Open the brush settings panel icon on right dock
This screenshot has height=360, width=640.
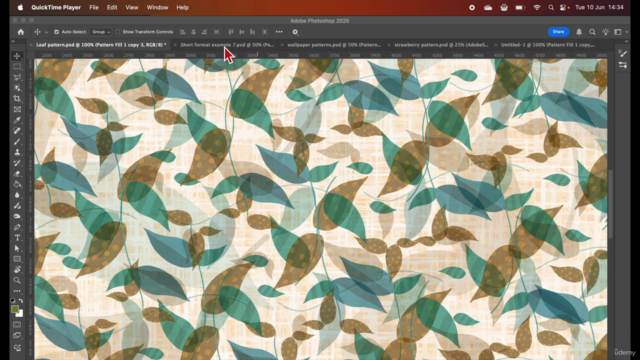622,53
